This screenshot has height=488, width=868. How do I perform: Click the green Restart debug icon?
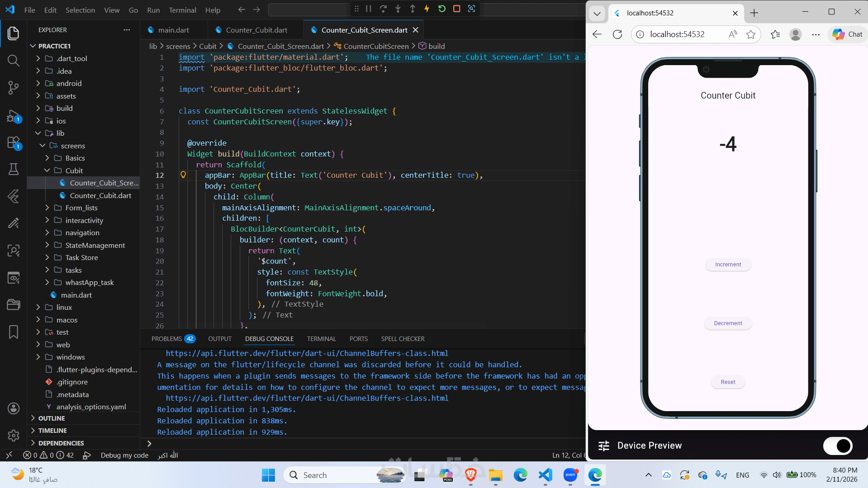(x=442, y=9)
